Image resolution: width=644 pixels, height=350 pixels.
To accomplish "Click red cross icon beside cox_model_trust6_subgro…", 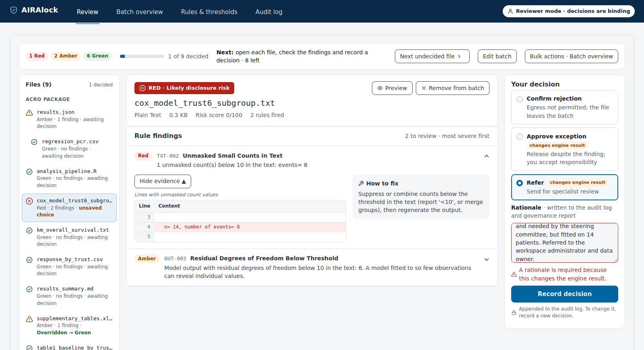I will click(x=29, y=201).
